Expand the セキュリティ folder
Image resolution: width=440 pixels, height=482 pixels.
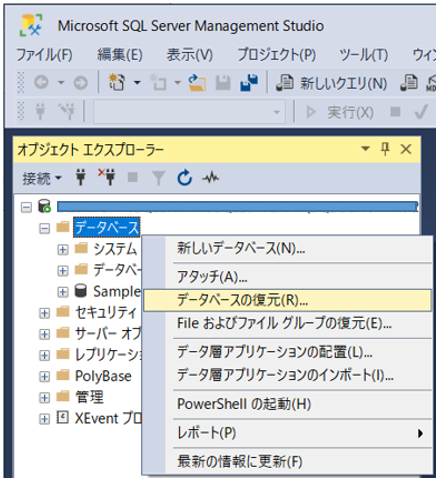(x=44, y=313)
